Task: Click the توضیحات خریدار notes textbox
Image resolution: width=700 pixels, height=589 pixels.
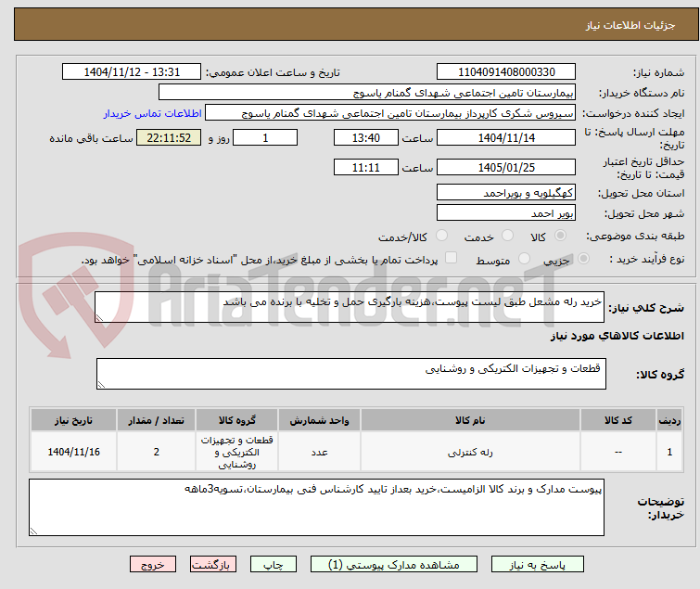Action: (316, 507)
